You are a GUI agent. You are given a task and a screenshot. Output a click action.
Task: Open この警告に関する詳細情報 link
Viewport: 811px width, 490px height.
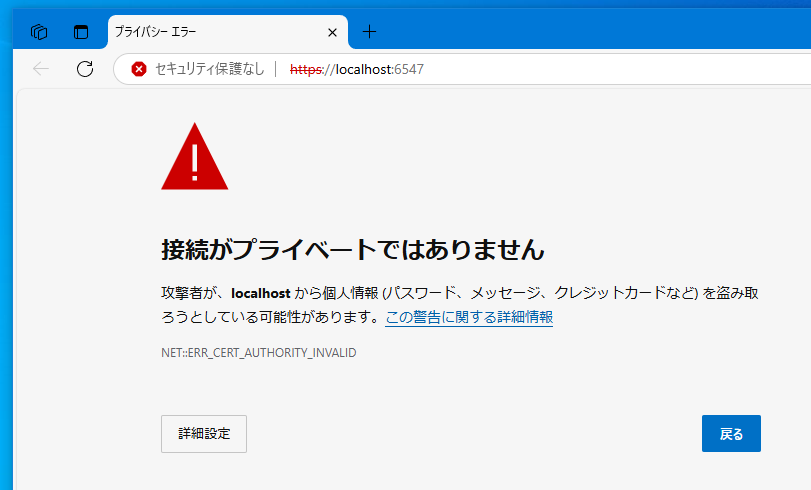click(469, 317)
